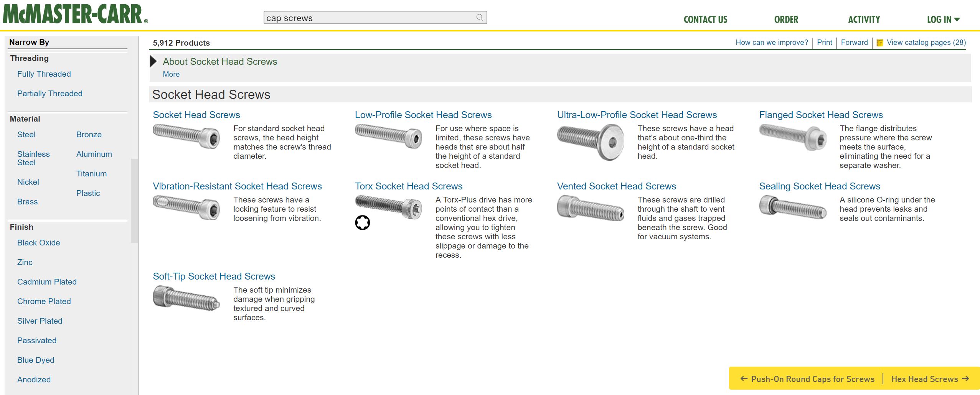Open Flanged Socket Head Screws link

point(821,115)
